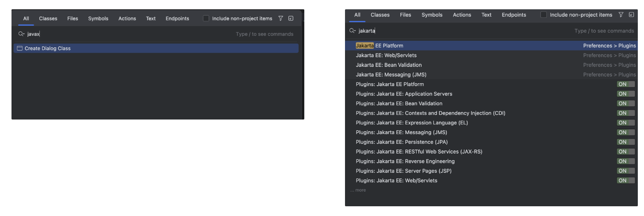
Task: Toggle Plugins: Jakarta EE: Web/Servlets switch
Action: click(x=626, y=181)
